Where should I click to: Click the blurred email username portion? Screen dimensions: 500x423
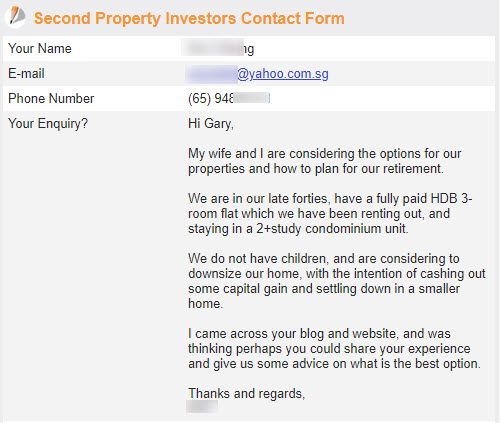click(212, 74)
